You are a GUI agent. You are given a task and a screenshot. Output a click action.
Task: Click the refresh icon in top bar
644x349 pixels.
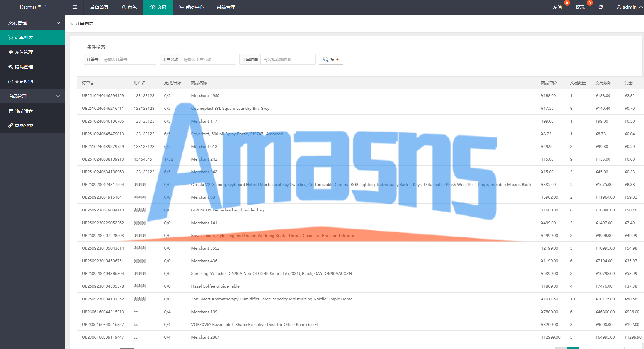point(600,7)
